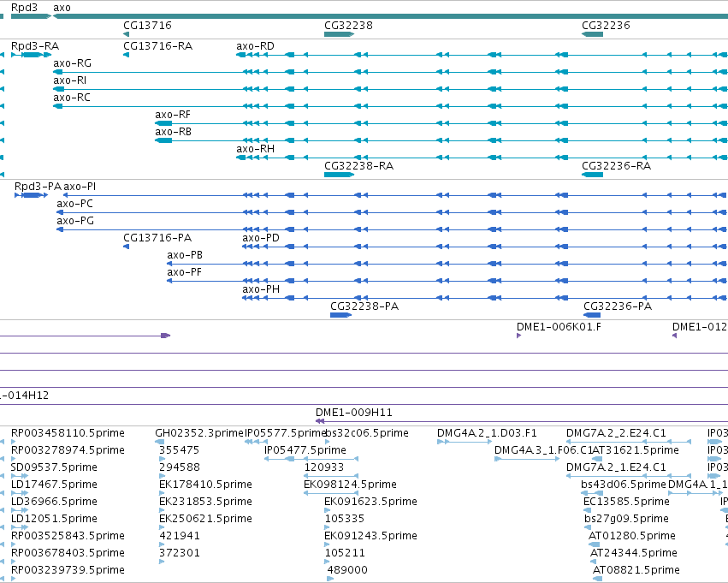Select the axo-PI protein feature
The height and width of the screenshot is (583, 728).
[80, 187]
